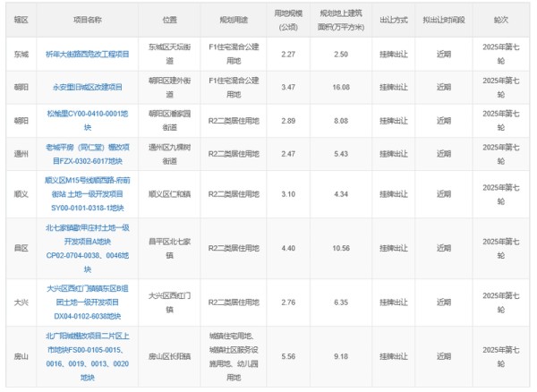This screenshot has height=392, width=537.
Task: Select the 房山 district cell
Action: [21, 356]
